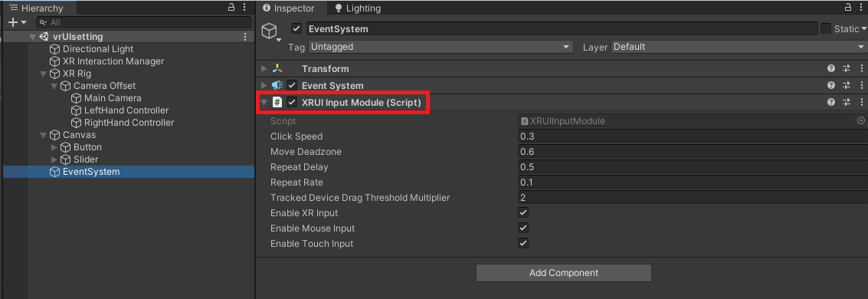The width and height of the screenshot is (868, 299).
Task: Open the XRUI Input Module more options menu
Action: (x=861, y=103)
